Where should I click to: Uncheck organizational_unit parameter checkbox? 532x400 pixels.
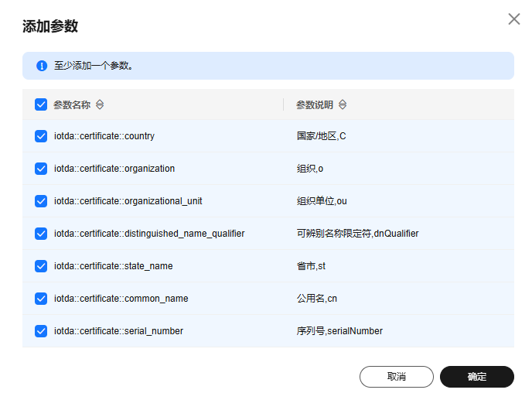pos(41,201)
